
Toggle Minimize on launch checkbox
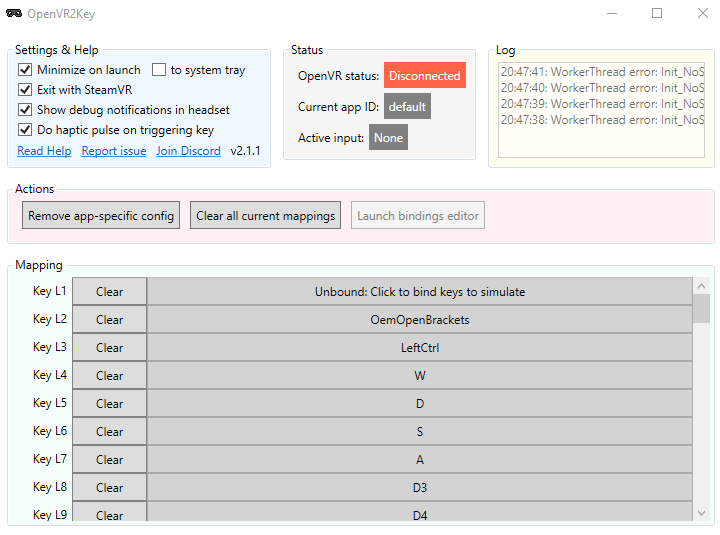click(25, 70)
